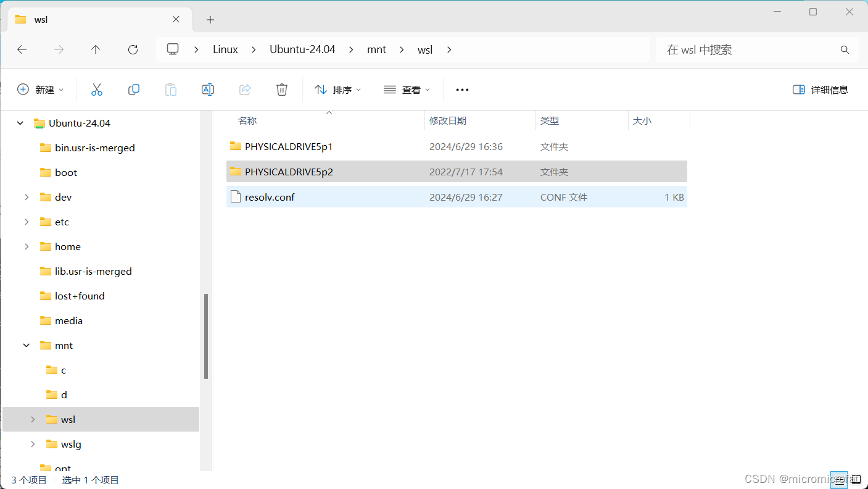This screenshot has width=868, height=489.
Task: Open the ... see-more menu
Action: click(x=461, y=89)
